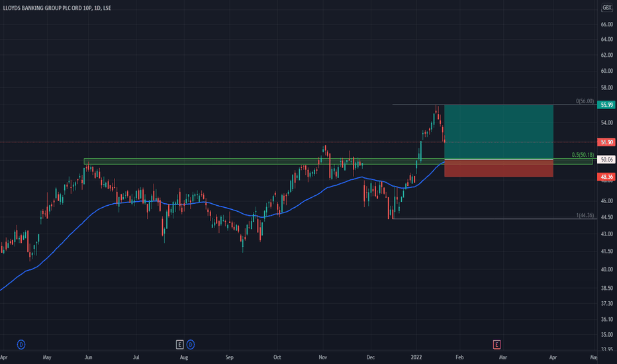Viewport: 617px width, 364px height.
Task: Select the white 50.06 entry price label
Action: coord(606,159)
